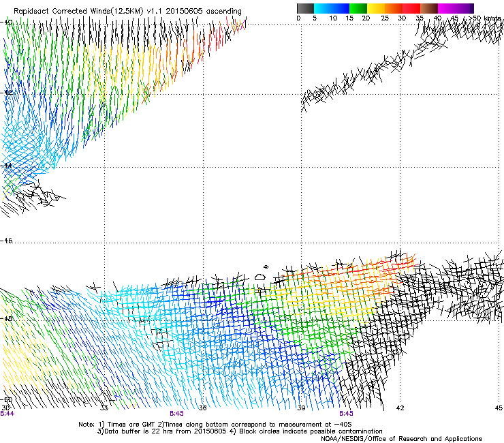Image resolution: width=504 pixels, height=443 pixels.
Task: Click the small island outline northeast of the large one
Action: coord(266,266)
